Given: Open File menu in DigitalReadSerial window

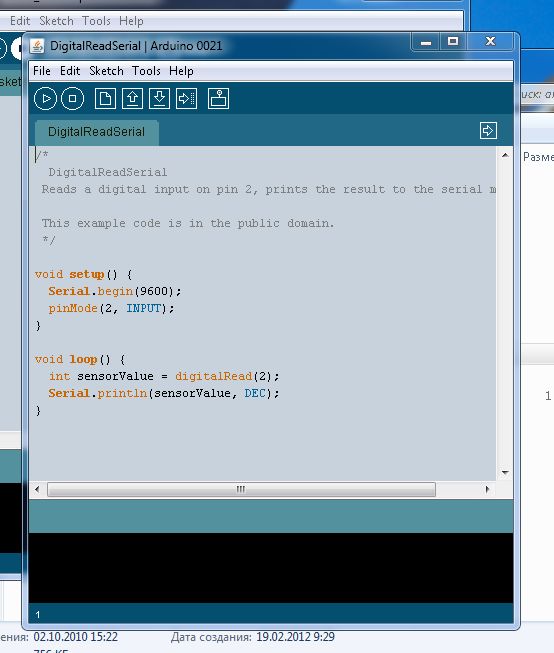Looking at the screenshot, I should click(42, 71).
